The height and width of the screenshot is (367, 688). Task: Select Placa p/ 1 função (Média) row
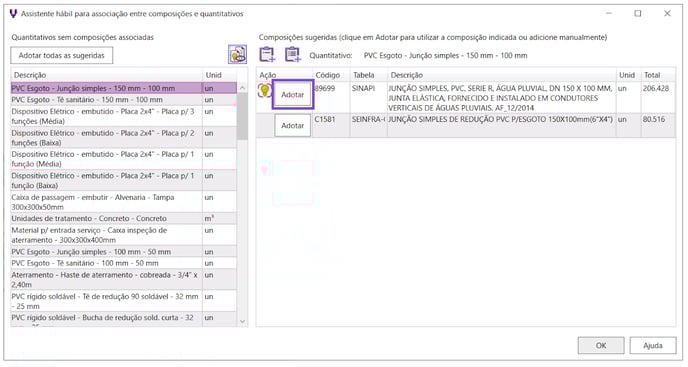(x=124, y=159)
